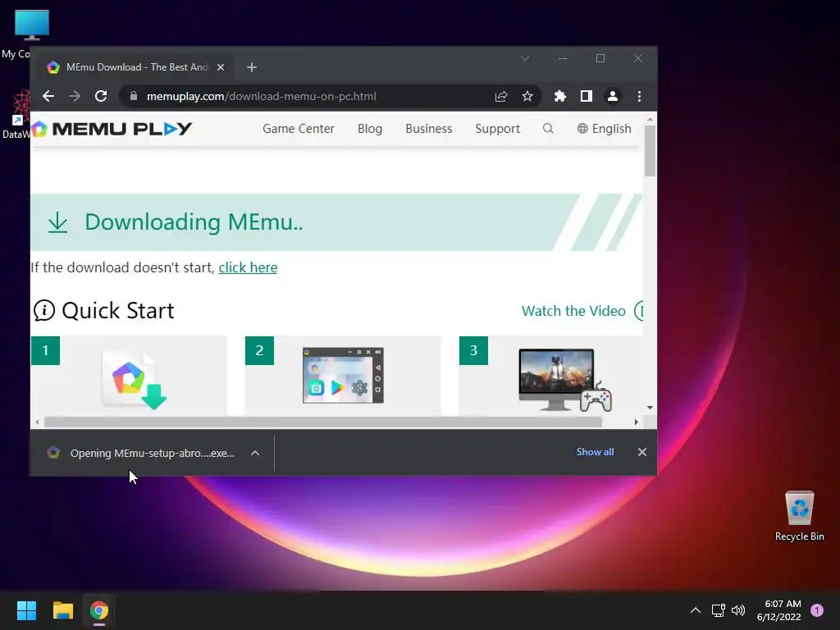Click the scroll down arrow
The width and height of the screenshot is (840, 630).
pyautogui.click(x=650, y=408)
